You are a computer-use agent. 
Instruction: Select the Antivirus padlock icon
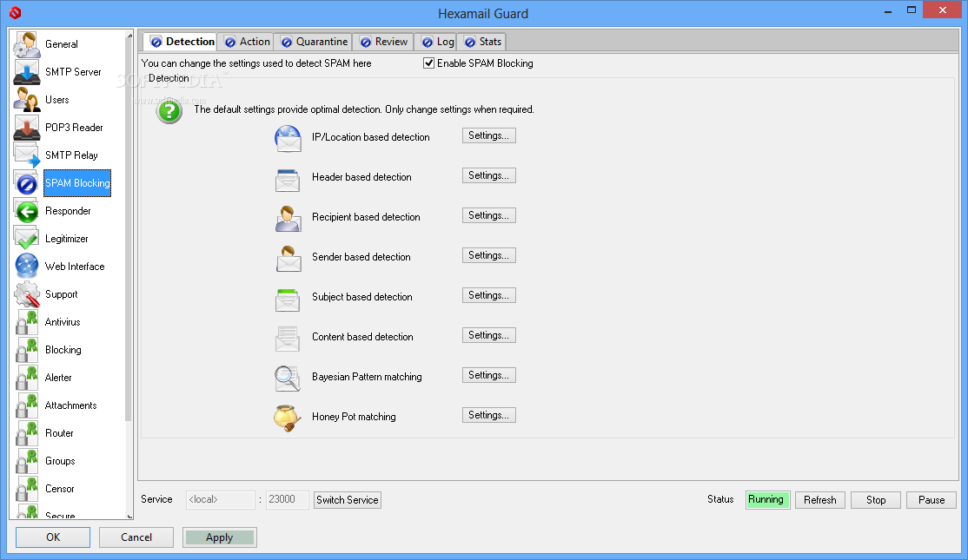[x=27, y=322]
